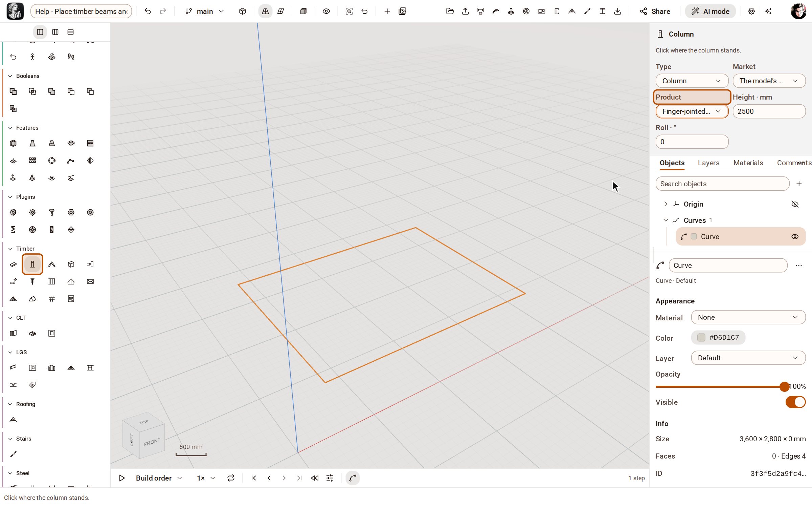Click the Share button
812x508 pixels.
tap(655, 11)
